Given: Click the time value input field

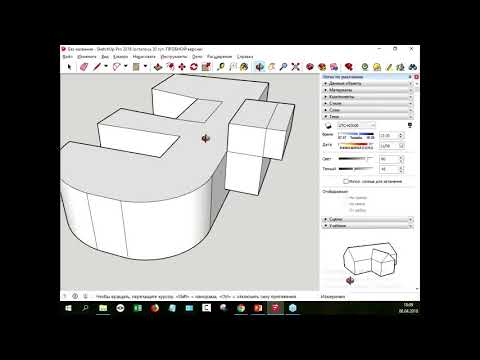Looking at the screenshot, I should click(x=389, y=136).
